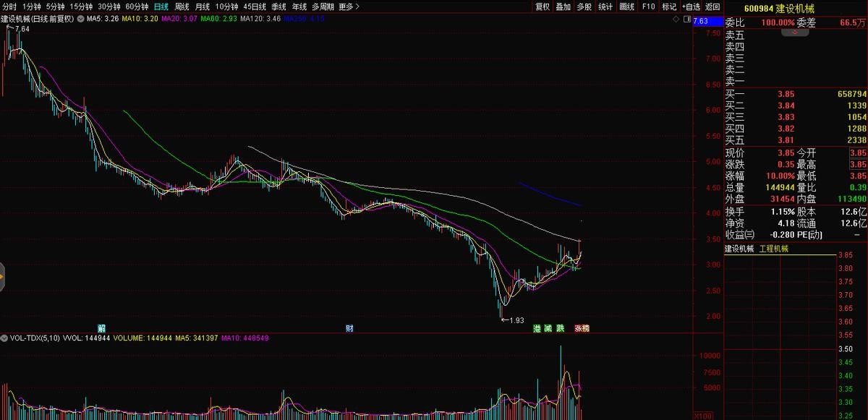Click the green '港' marker below chart

coord(537,328)
